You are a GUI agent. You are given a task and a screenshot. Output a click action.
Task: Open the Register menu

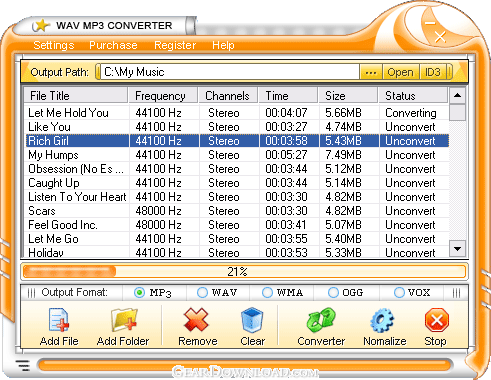tap(175, 45)
